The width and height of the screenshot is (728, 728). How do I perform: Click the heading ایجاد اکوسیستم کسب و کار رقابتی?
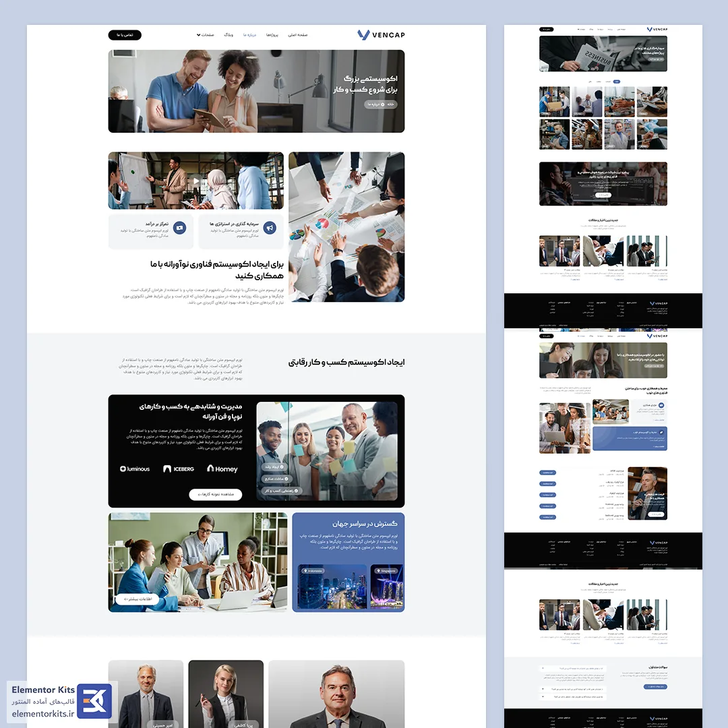tap(346, 362)
